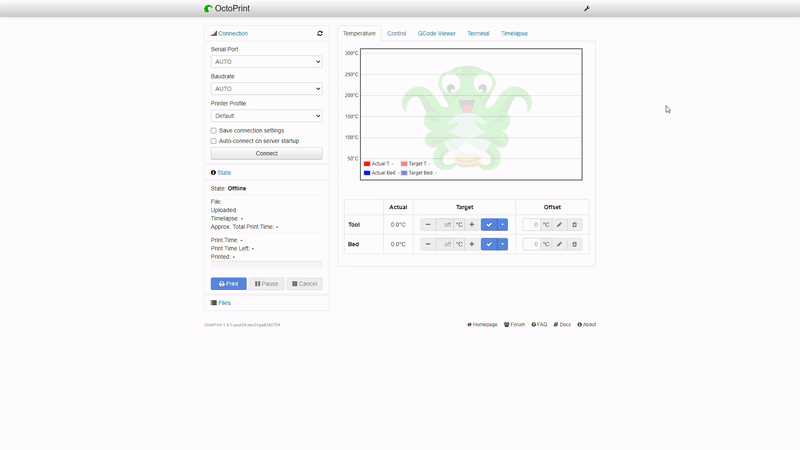Screen dimensions: 800x450
Task: Click the Connect button
Action: (266, 153)
